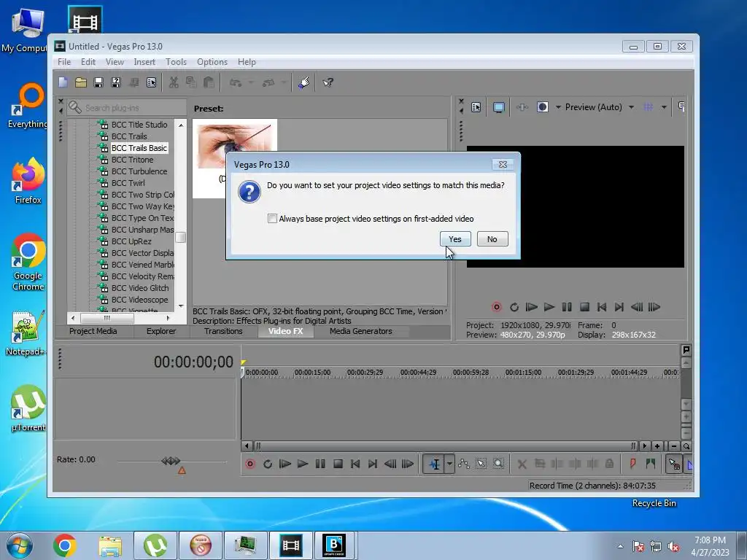
Task: Click the timeline horizontal scrollbar
Action: click(446, 446)
